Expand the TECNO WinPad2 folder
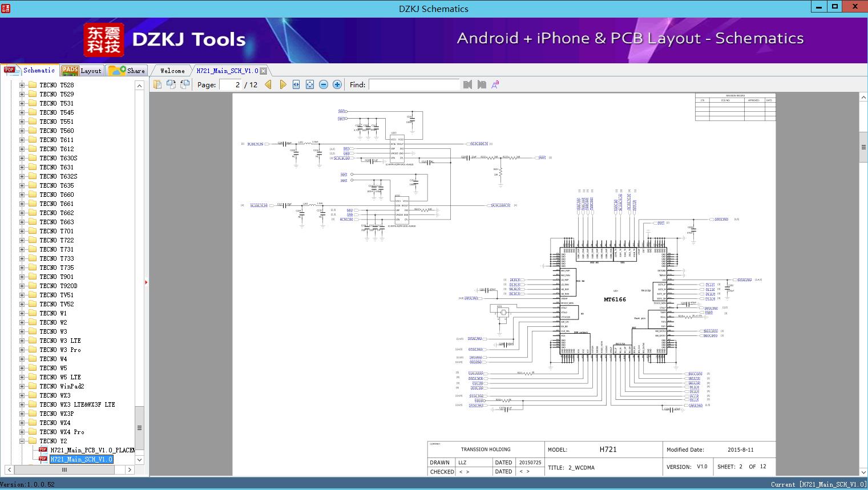 (x=22, y=386)
